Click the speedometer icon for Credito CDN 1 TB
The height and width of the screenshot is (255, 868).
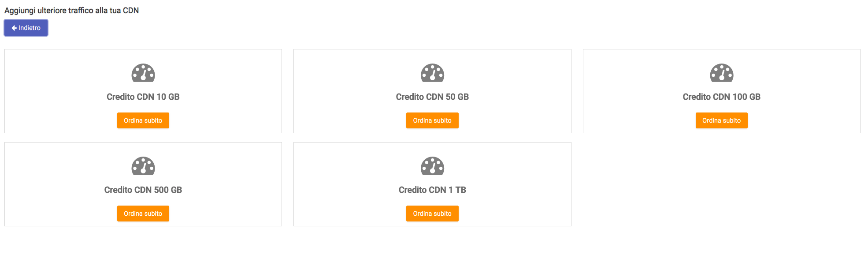click(x=432, y=166)
